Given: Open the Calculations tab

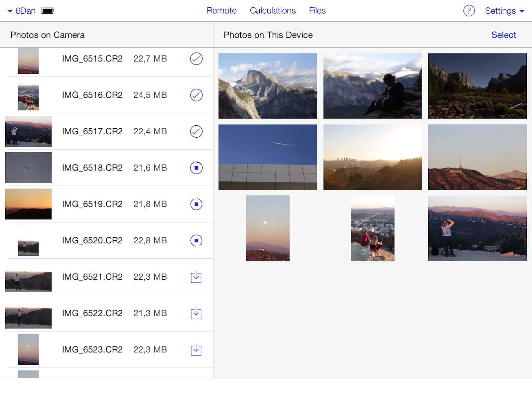Looking at the screenshot, I should coord(273,11).
